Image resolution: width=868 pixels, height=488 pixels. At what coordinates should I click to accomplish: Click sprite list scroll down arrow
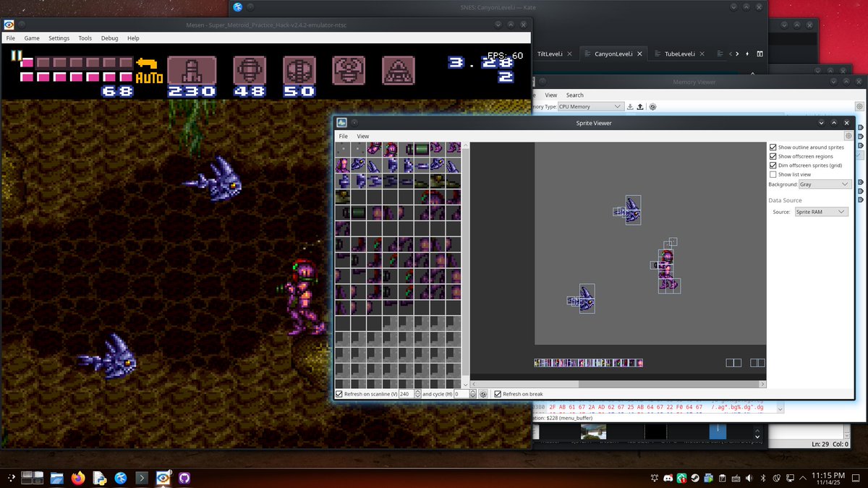[x=465, y=385]
